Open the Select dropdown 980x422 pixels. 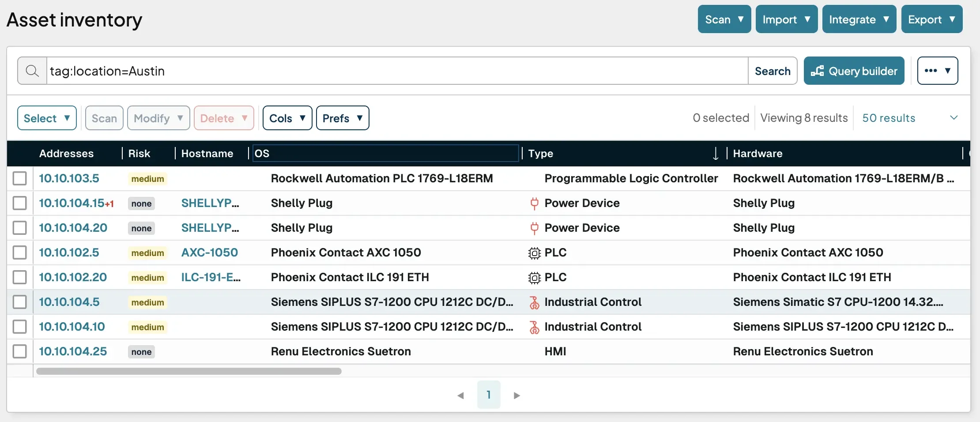tap(47, 118)
